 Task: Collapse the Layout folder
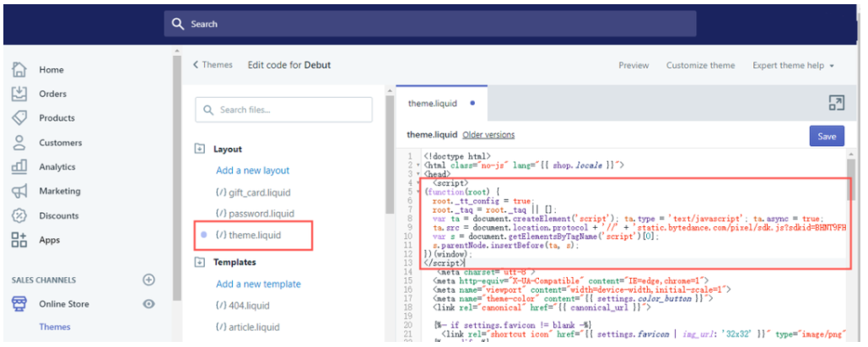coord(199,149)
